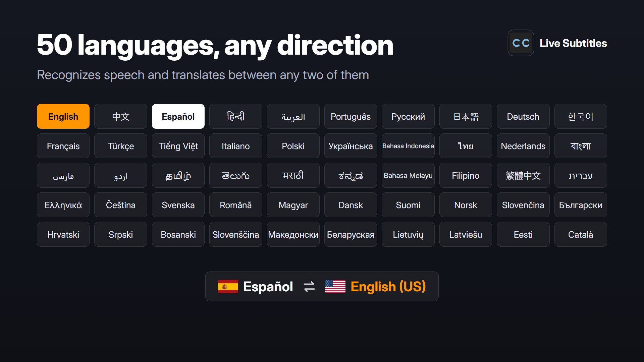The height and width of the screenshot is (362, 644).
Task: Select the Nederlands language chip
Action: point(523,146)
